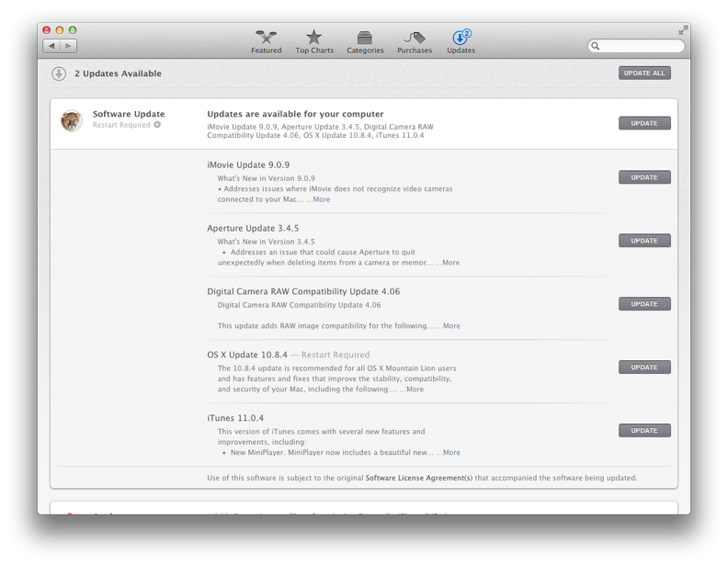Click the magnifier icon in search field
The width and height of the screenshot is (728, 566).
coord(596,46)
